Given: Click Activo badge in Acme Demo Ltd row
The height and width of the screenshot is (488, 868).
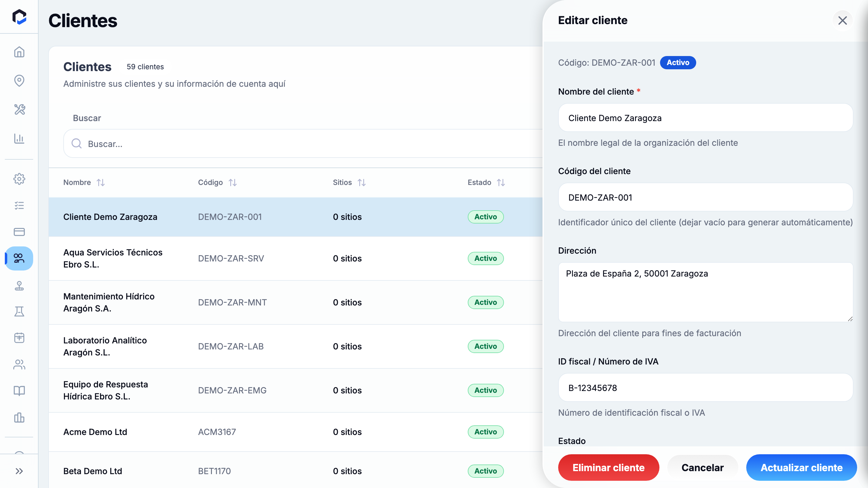Looking at the screenshot, I should (x=486, y=432).
